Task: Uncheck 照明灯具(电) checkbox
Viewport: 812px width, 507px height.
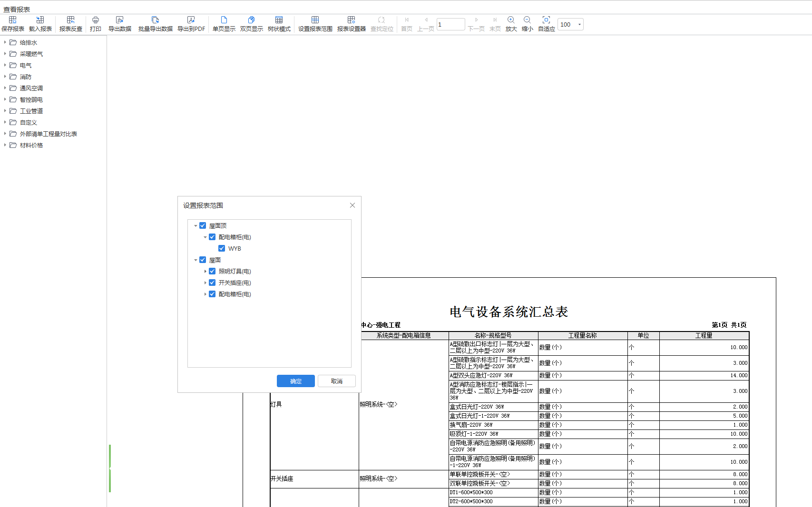Action: (x=212, y=271)
